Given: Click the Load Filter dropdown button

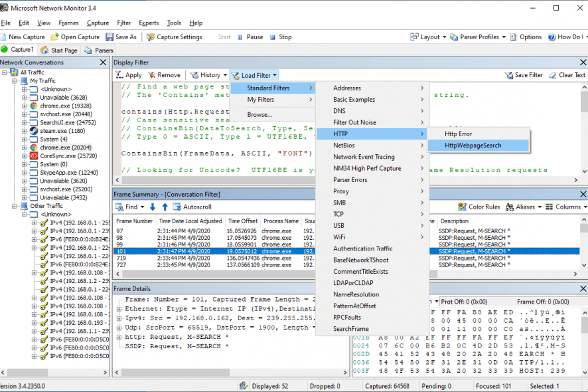Looking at the screenshot, I should [x=254, y=75].
